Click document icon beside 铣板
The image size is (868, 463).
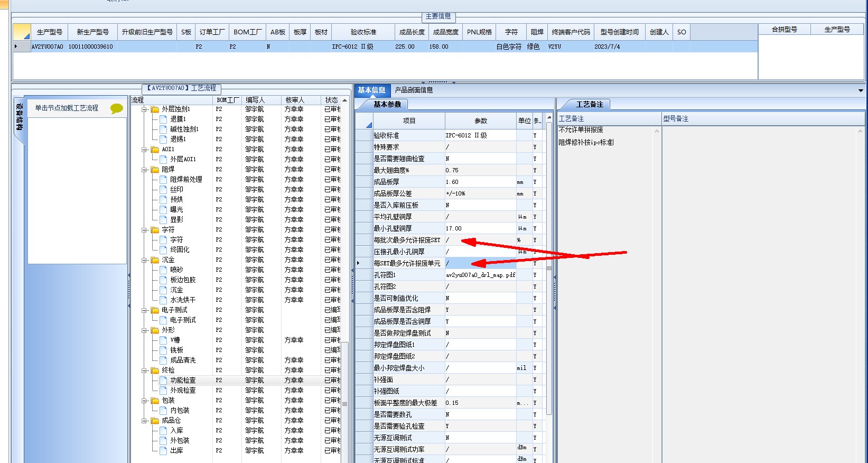click(163, 350)
